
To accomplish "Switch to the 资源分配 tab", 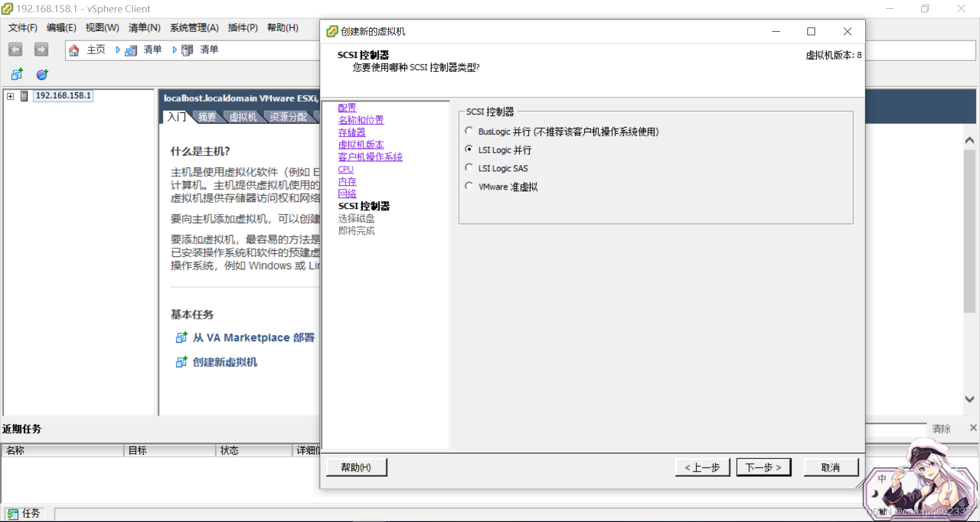I will (x=288, y=117).
